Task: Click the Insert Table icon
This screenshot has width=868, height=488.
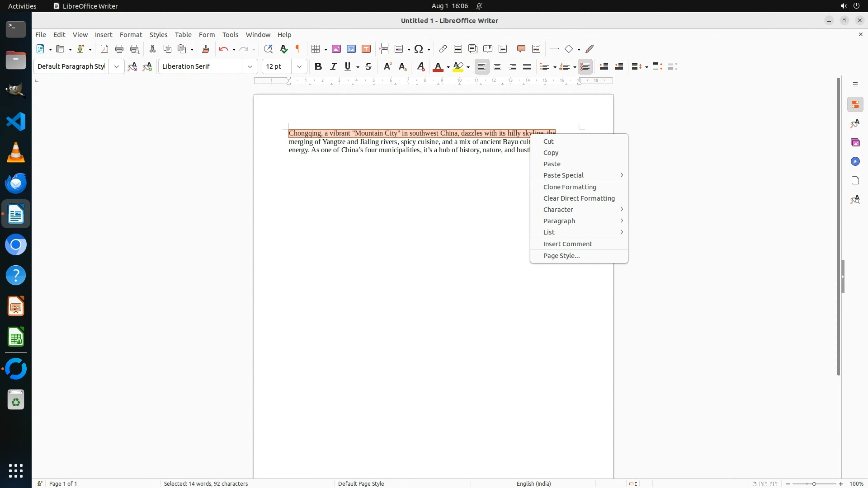Action: pyautogui.click(x=316, y=49)
